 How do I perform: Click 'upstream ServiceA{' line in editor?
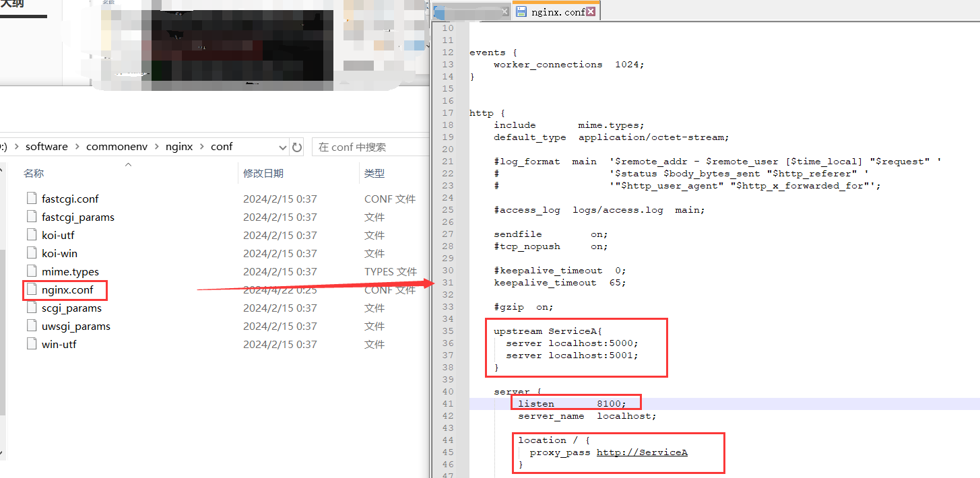click(548, 331)
